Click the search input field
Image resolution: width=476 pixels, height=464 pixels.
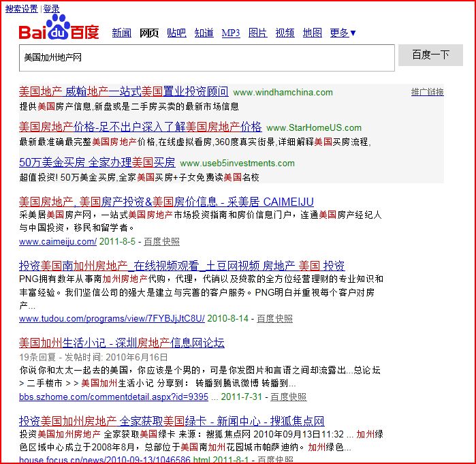tap(206, 58)
